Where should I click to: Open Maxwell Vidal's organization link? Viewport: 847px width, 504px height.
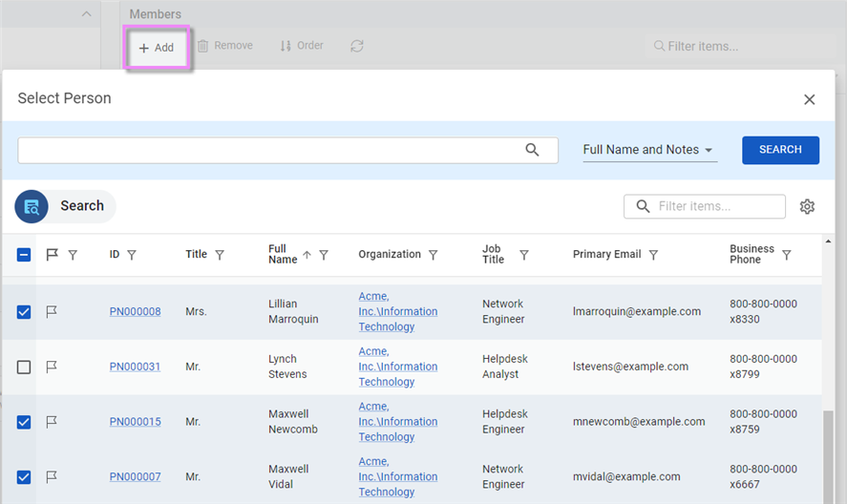(x=398, y=477)
